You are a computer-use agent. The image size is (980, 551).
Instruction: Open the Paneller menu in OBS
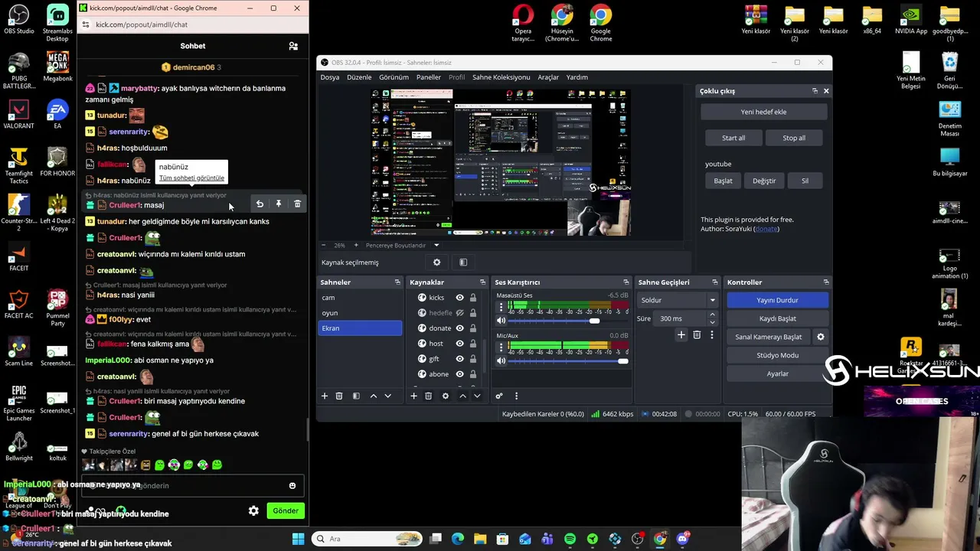point(428,77)
